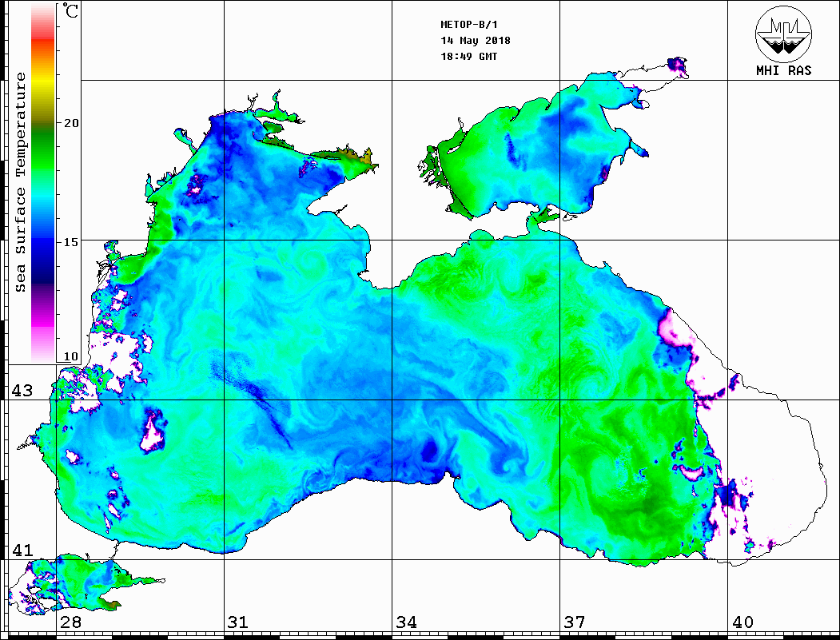This screenshot has width=840, height=640.
Task: Click the MHI RAS circular logo
Action: click(783, 34)
